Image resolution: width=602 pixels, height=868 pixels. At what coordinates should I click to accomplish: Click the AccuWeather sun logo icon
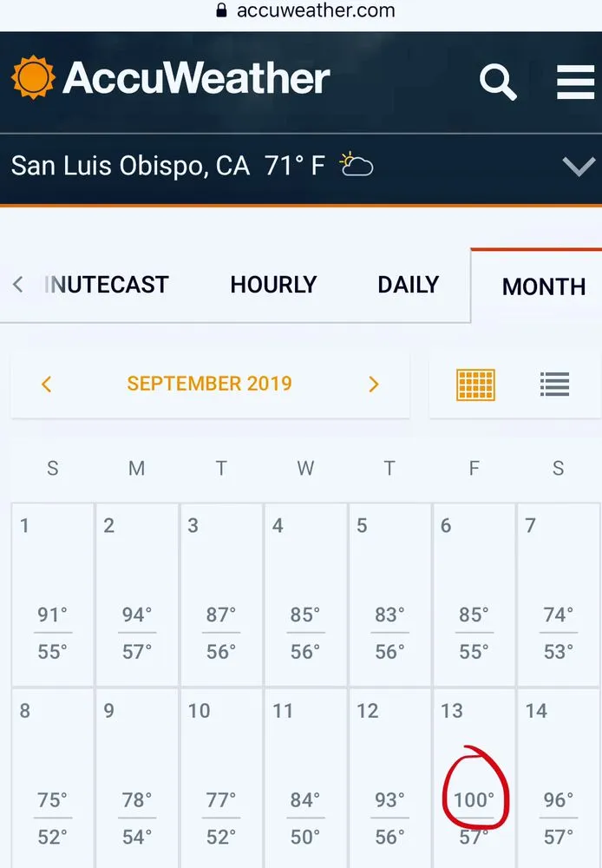pos(33,77)
